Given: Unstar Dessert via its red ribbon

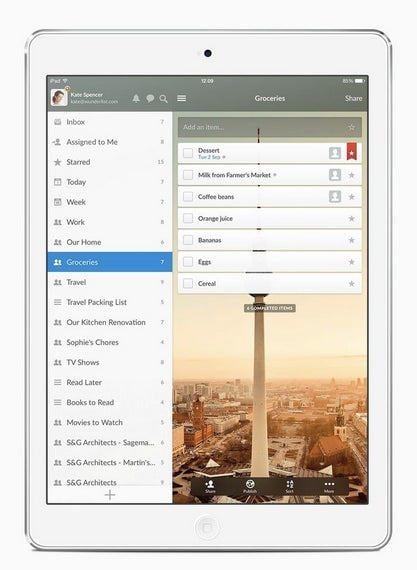Looking at the screenshot, I should pyautogui.click(x=352, y=152).
